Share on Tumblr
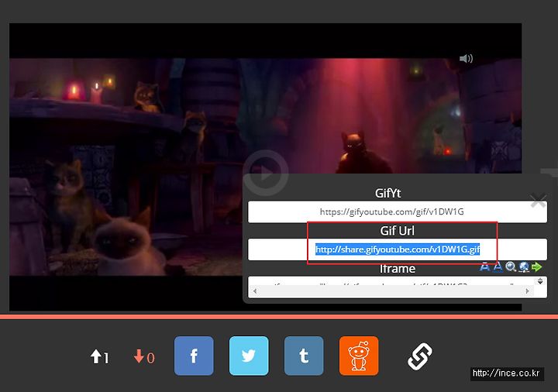This screenshot has height=392, width=558. tap(304, 356)
